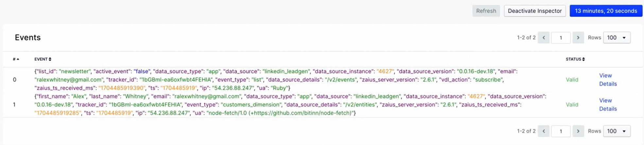Image resolution: width=644 pixels, height=145 pixels.
Task: Sort by the EVENT column header
Action: pyautogui.click(x=43, y=59)
